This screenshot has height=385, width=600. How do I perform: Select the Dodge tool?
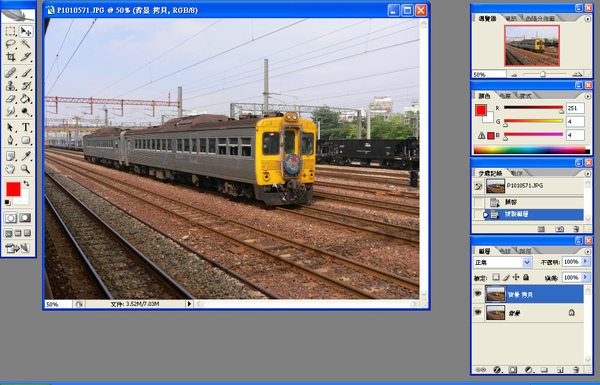[26, 111]
